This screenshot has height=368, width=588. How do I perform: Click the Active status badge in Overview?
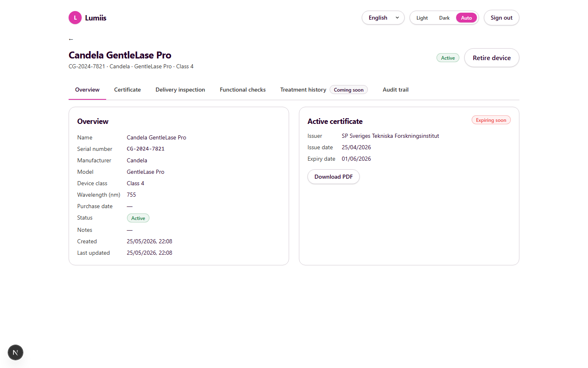(138, 218)
